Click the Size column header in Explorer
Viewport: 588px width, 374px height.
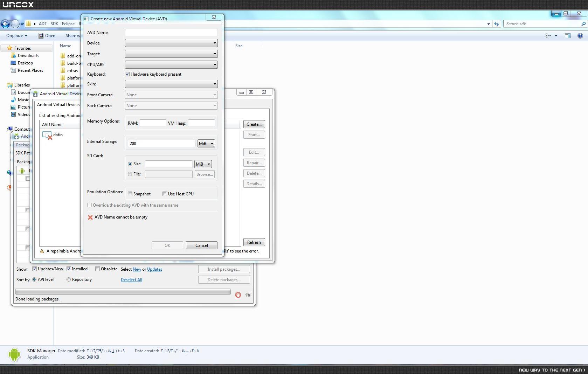click(239, 46)
